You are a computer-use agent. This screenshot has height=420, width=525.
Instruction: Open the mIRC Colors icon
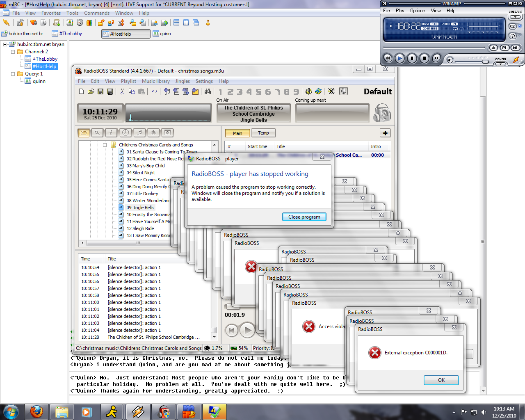(89, 23)
